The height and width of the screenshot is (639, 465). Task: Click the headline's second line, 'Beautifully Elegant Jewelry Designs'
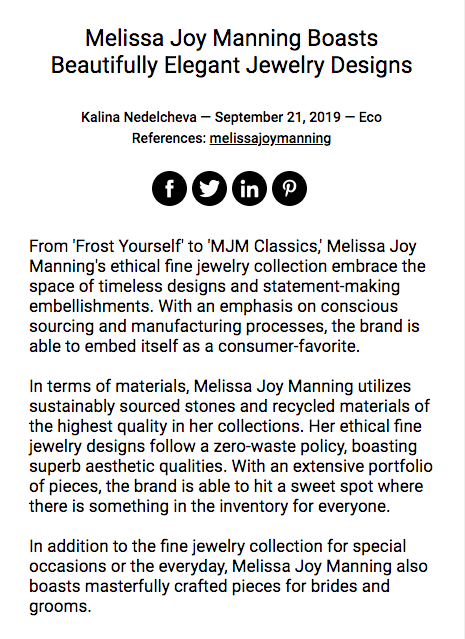(231, 65)
